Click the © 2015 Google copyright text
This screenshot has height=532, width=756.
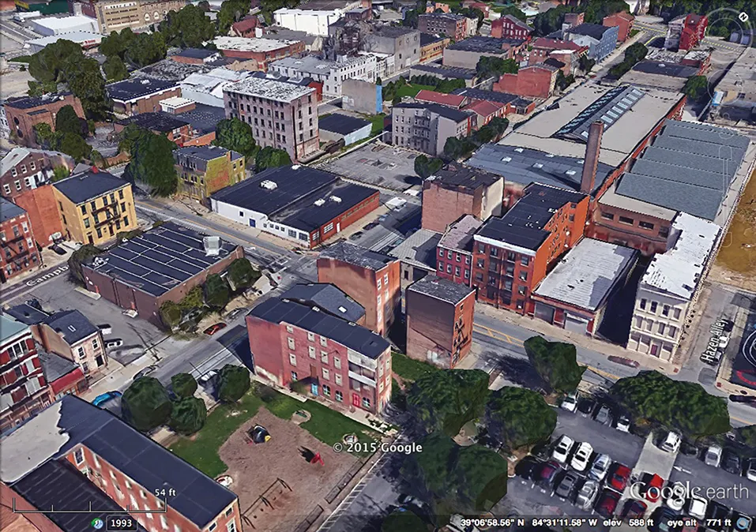click(x=377, y=448)
